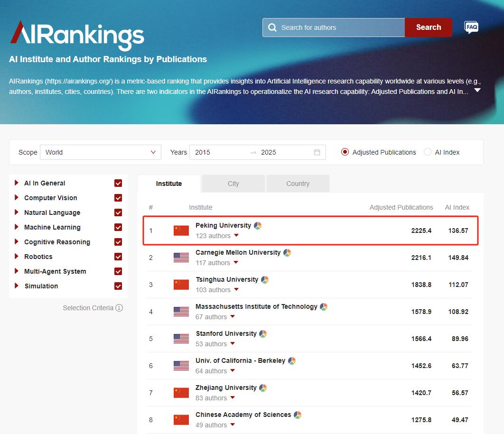Open the Stanford University link
504x434 pixels.
click(x=226, y=333)
